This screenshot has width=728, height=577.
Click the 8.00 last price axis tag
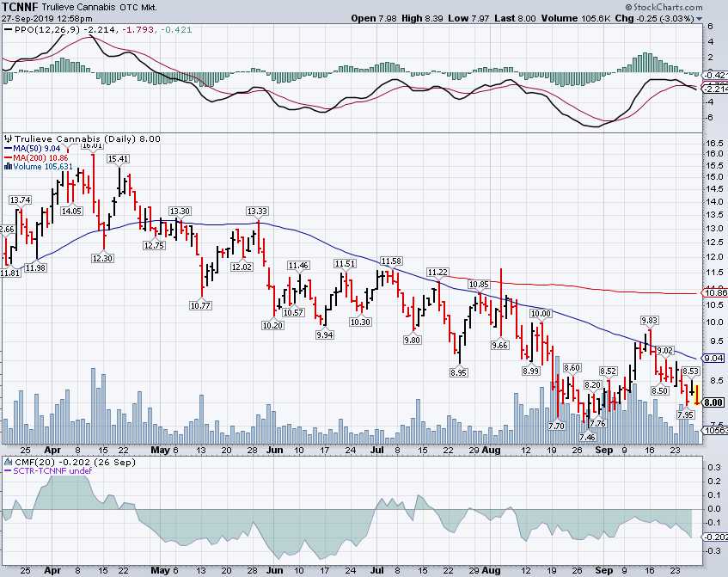tap(714, 402)
